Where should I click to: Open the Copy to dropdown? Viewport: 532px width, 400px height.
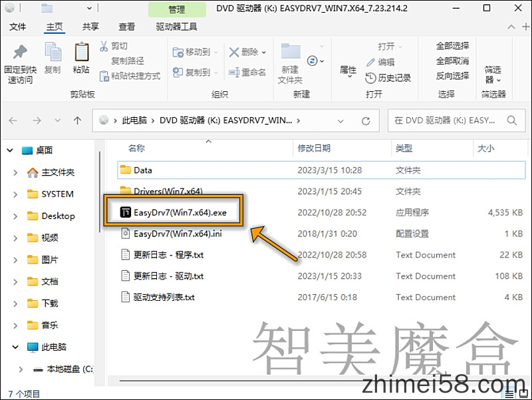[195, 73]
